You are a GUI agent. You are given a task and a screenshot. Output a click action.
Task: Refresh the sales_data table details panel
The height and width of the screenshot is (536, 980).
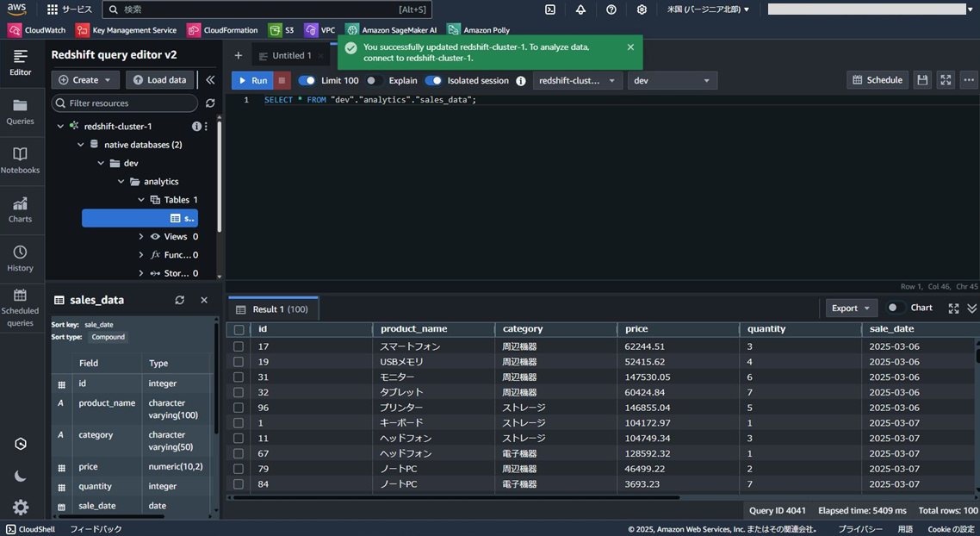coord(180,300)
